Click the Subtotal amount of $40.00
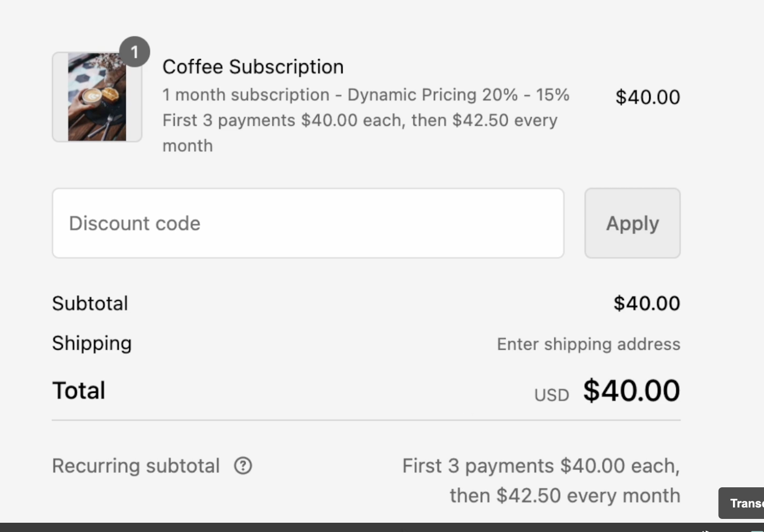Image resolution: width=764 pixels, height=532 pixels. tap(647, 303)
